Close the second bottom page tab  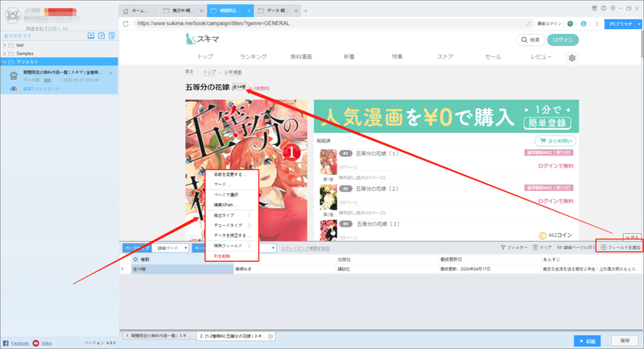coord(270,336)
